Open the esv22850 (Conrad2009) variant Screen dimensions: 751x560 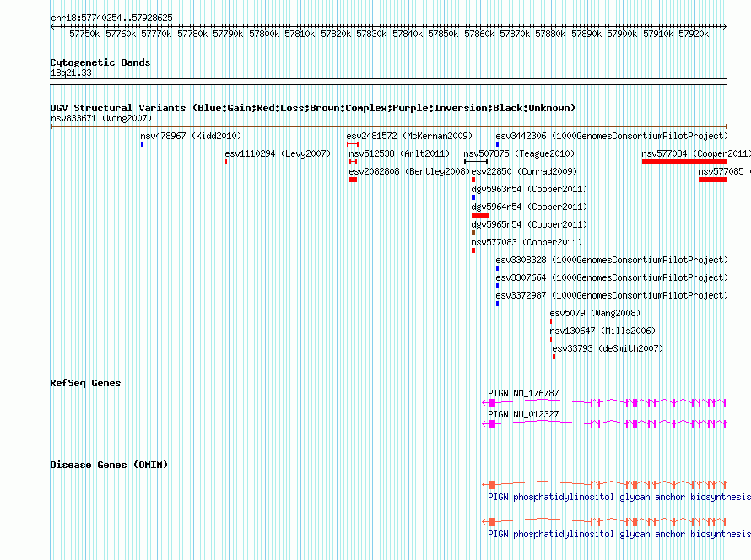pyautogui.click(x=525, y=171)
